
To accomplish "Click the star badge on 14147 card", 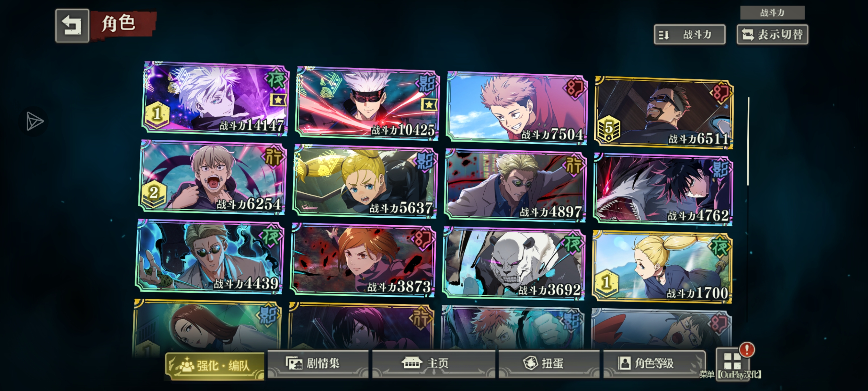I will (x=278, y=100).
